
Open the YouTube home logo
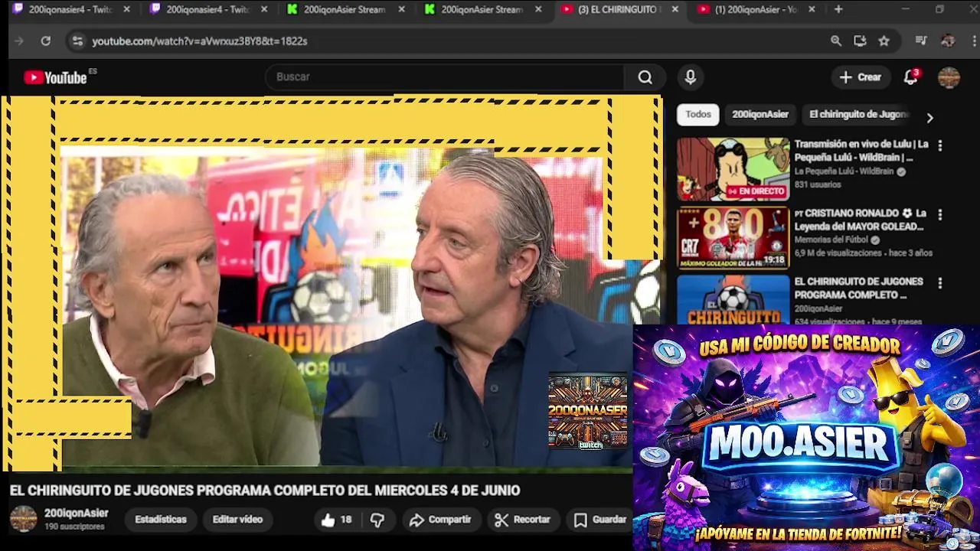(55, 77)
